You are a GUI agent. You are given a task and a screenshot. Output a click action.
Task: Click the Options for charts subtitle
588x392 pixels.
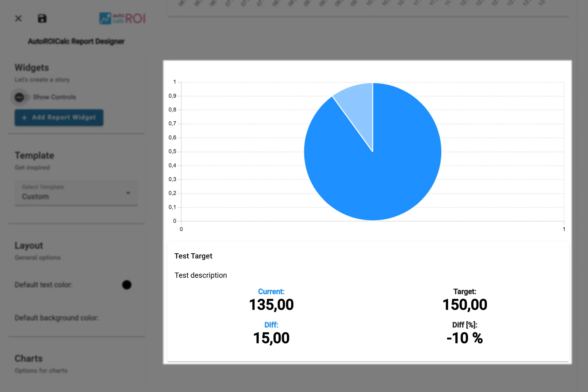(x=41, y=371)
